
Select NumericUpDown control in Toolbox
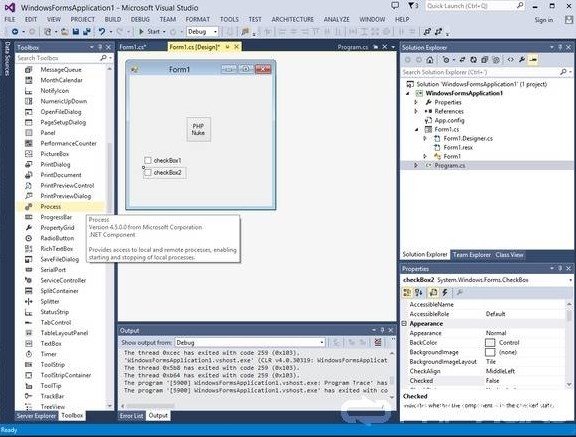[64, 101]
